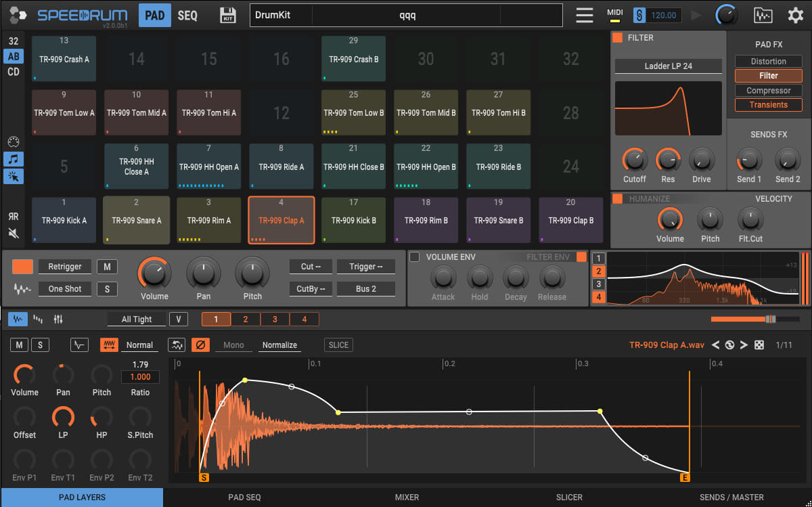Select Transients in PAD FX

769,105
